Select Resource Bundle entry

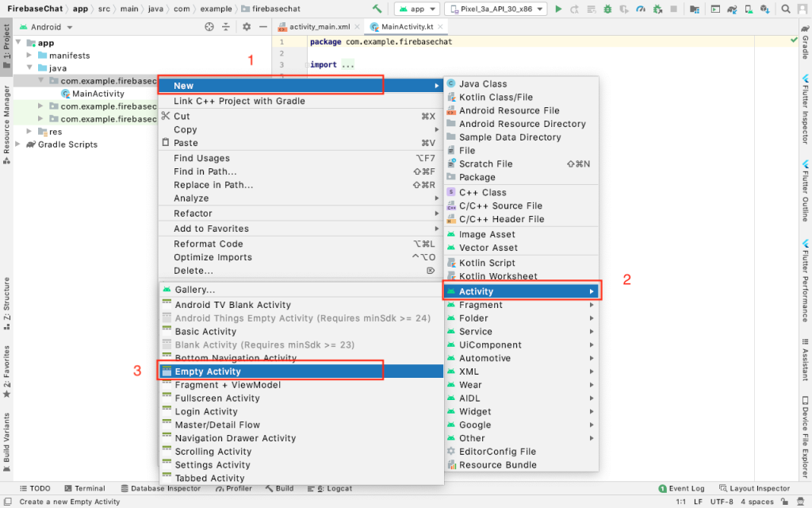(x=522, y=465)
